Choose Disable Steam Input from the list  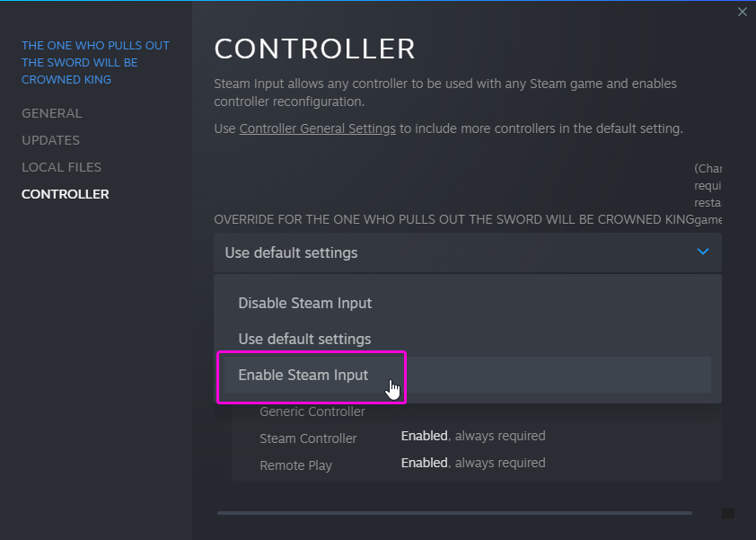(304, 304)
